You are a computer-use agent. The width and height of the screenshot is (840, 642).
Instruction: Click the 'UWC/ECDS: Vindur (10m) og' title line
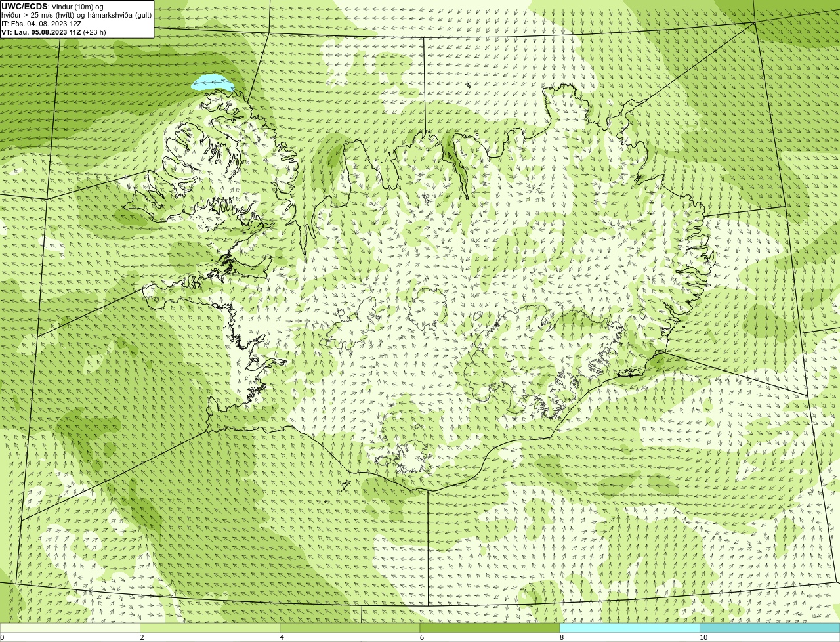[52, 7]
